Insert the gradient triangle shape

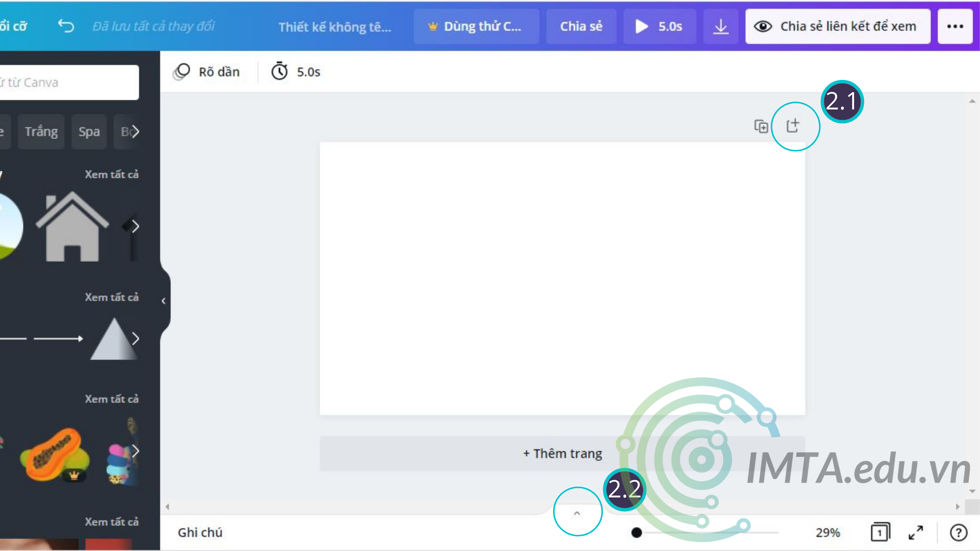pyautogui.click(x=114, y=339)
